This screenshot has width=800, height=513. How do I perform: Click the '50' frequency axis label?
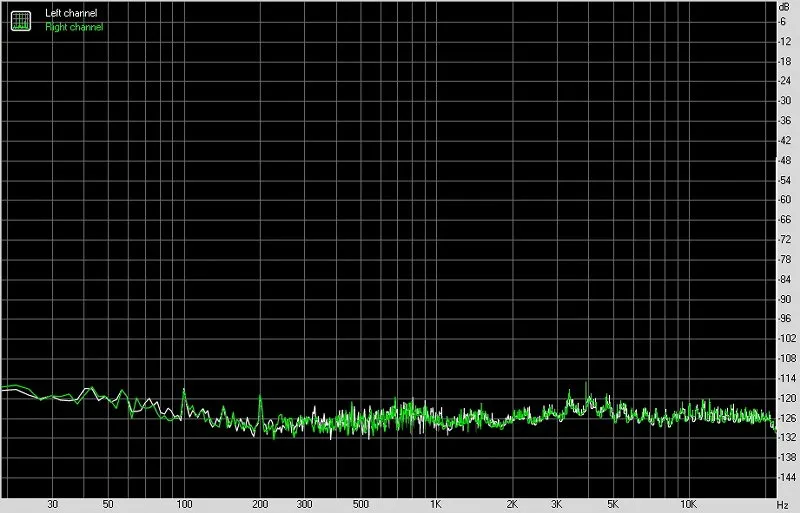click(x=108, y=504)
